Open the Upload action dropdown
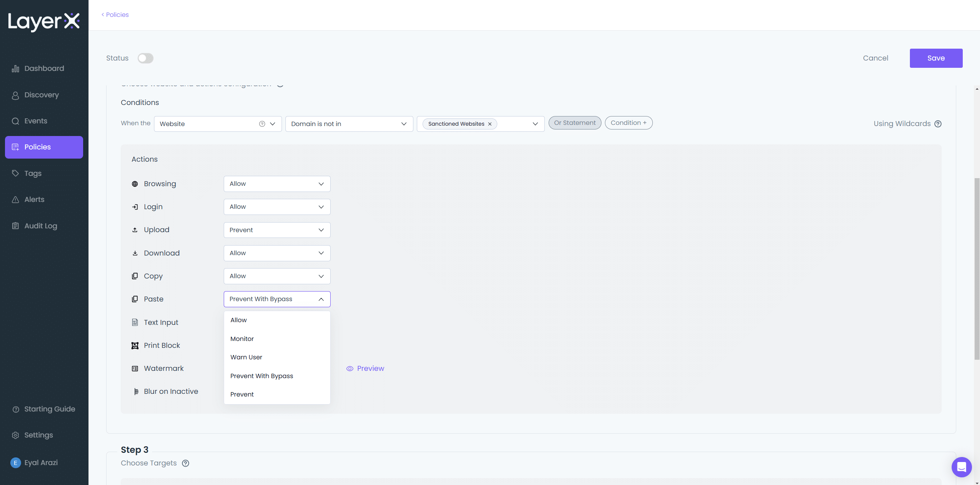This screenshot has height=485, width=980. (x=277, y=230)
